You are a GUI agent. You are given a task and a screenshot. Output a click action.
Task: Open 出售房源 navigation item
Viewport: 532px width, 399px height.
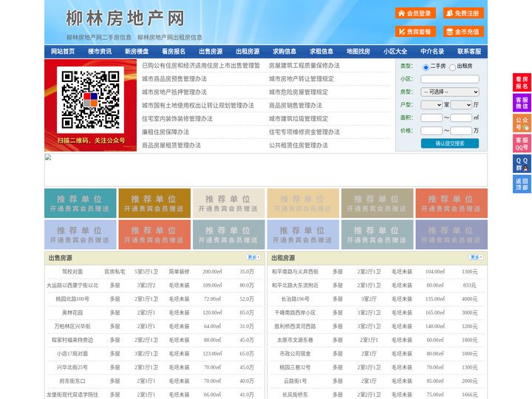(x=211, y=52)
